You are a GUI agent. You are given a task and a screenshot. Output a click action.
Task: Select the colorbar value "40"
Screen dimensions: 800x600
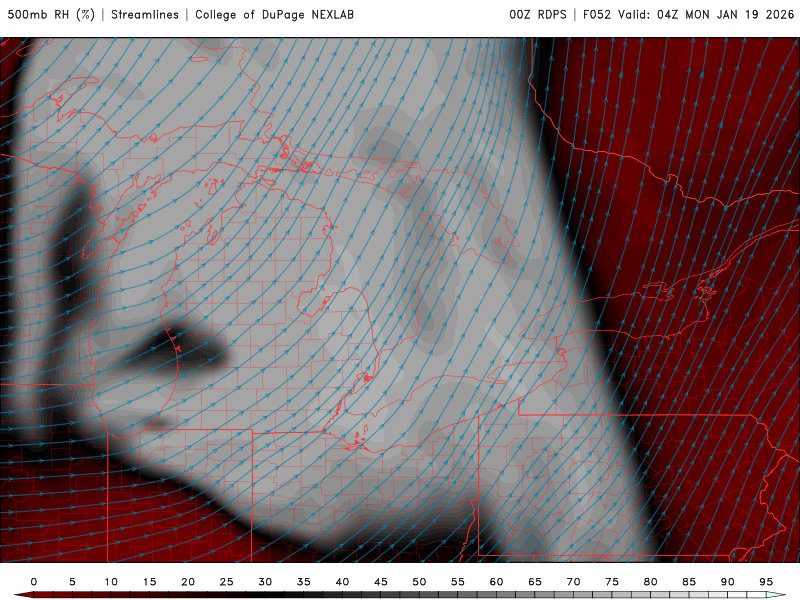[x=342, y=582]
